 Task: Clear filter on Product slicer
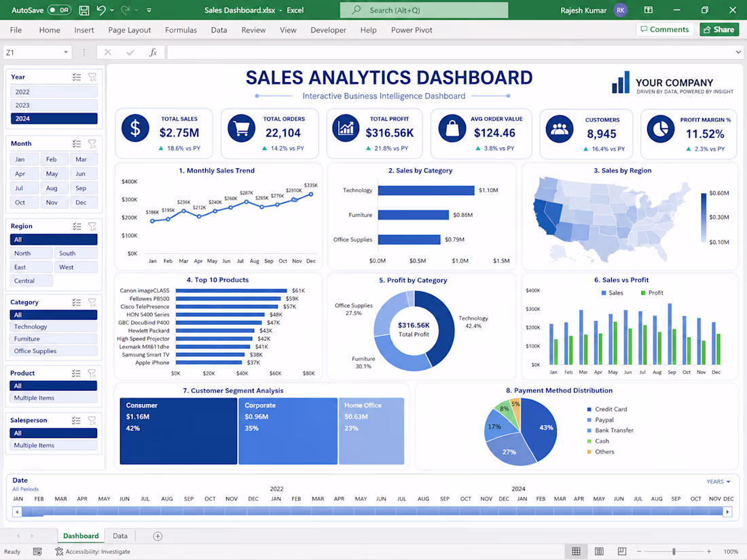tap(92, 373)
